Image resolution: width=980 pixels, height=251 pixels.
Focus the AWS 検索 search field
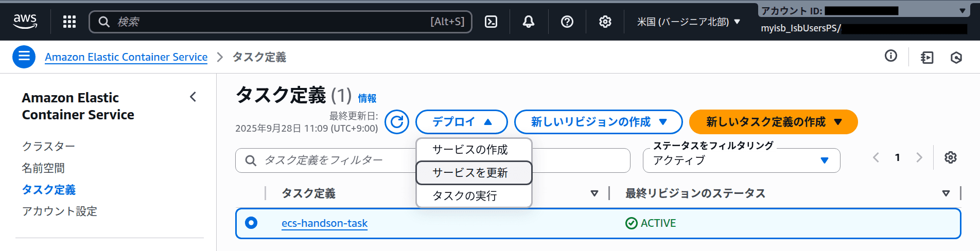(x=281, y=22)
